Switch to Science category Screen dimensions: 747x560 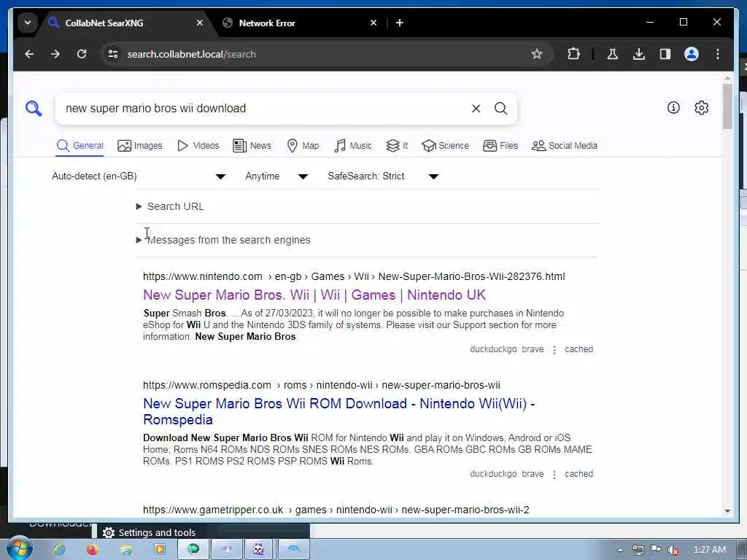click(x=445, y=146)
